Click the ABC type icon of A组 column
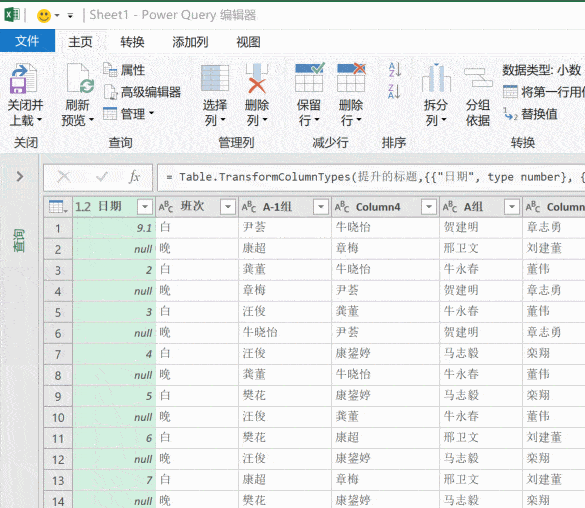This screenshot has width=585, height=508. (450, 207)
